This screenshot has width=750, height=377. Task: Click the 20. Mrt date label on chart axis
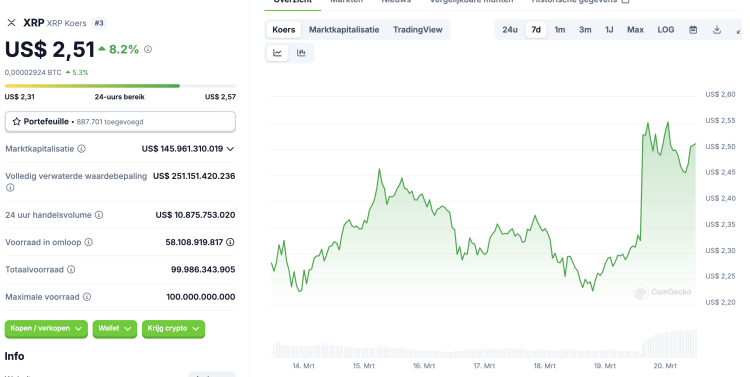[665, 366]
